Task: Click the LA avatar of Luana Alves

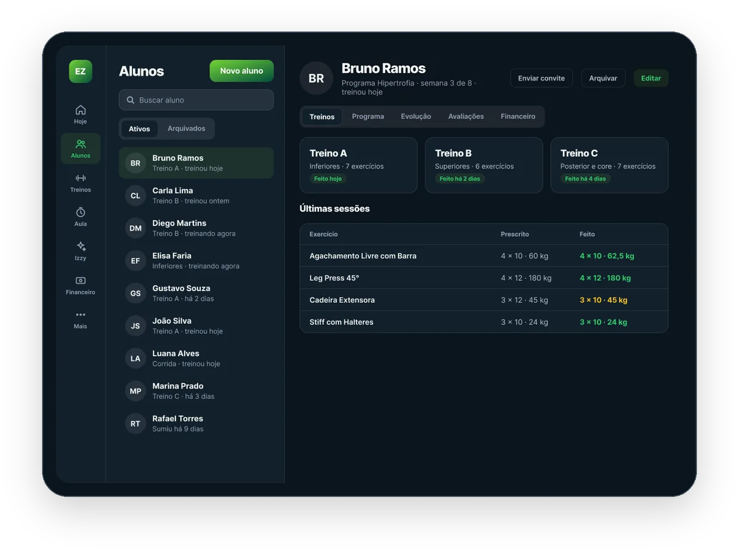Action: (x=135, y=359)
